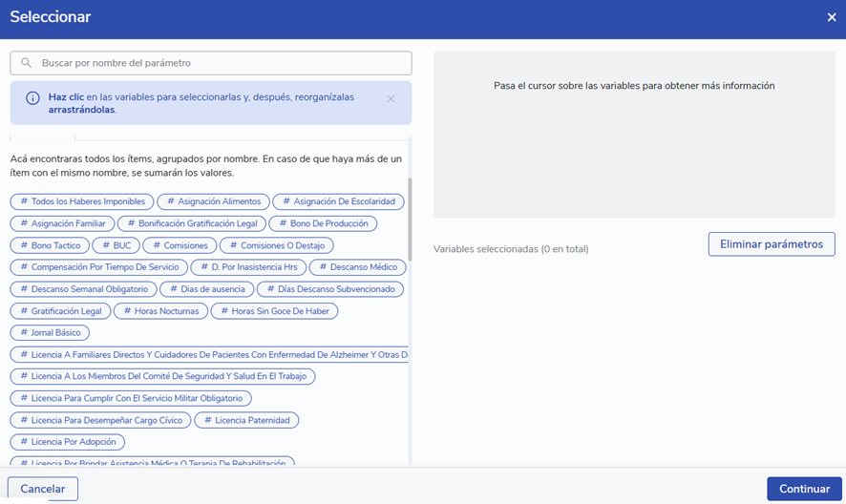Click the search magnifier icon

pyautogui.click(x=27, y=63)
